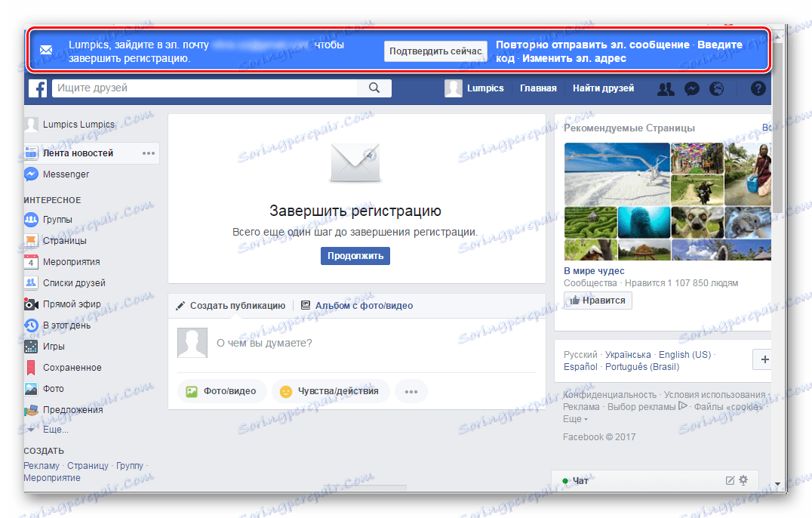The height and width of the screenshot is (518, 812).
Task: Open the Конфиденциальность link
Action: 610,395
